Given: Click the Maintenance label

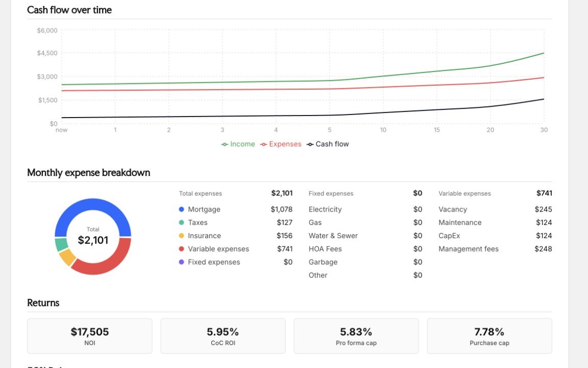Looking at the screenshot, I should coord(460,223).
